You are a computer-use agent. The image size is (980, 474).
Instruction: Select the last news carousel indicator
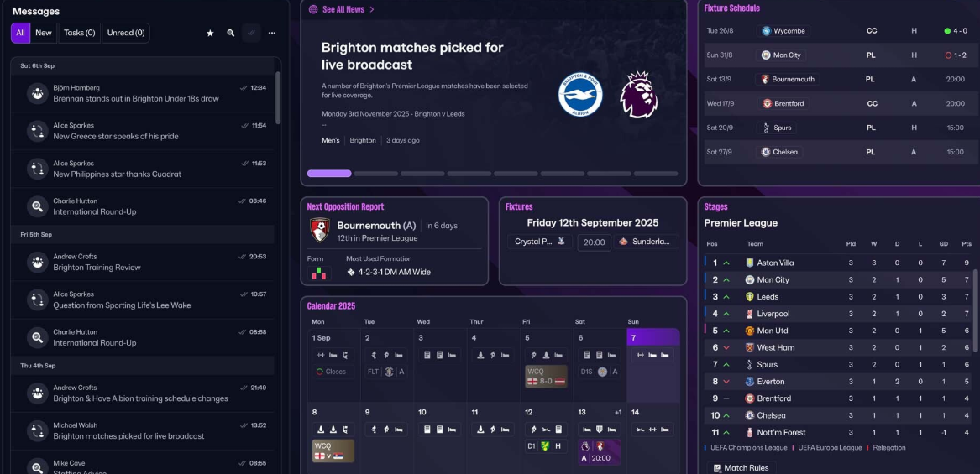[x=656, y=174]
